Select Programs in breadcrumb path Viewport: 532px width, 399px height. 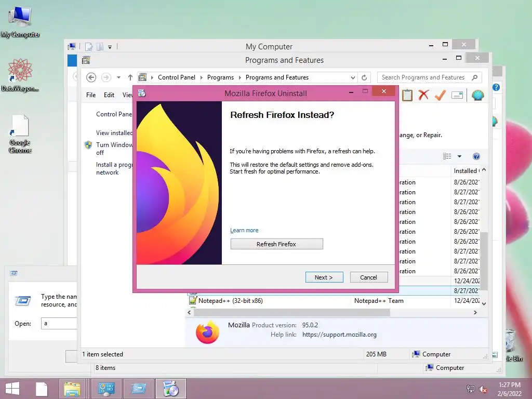pos(220,77)
